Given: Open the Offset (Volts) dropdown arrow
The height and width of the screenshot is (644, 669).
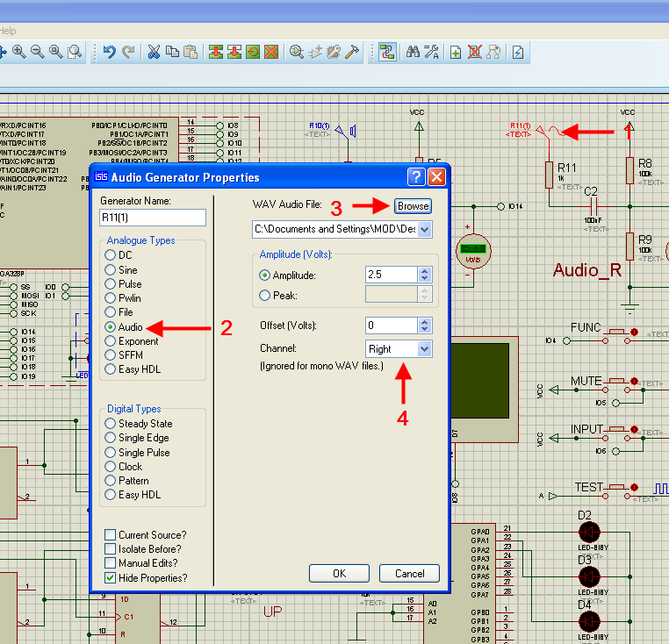Looking at the screenshot, I should (425, 326).
